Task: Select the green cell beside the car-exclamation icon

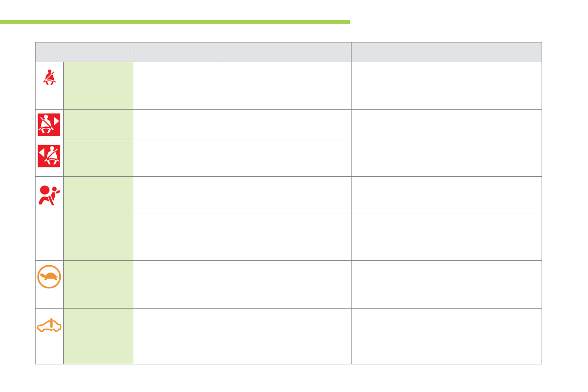Action: 98,336
